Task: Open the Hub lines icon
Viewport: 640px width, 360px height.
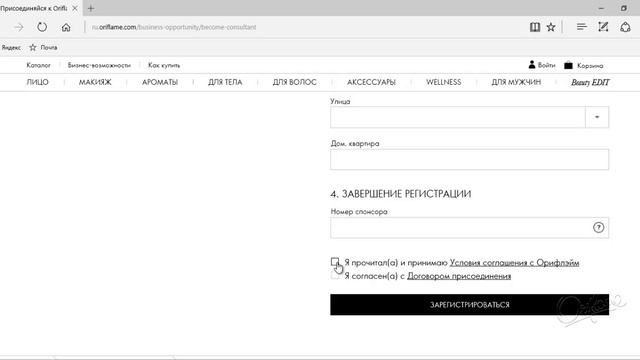Action: point(582,27)
